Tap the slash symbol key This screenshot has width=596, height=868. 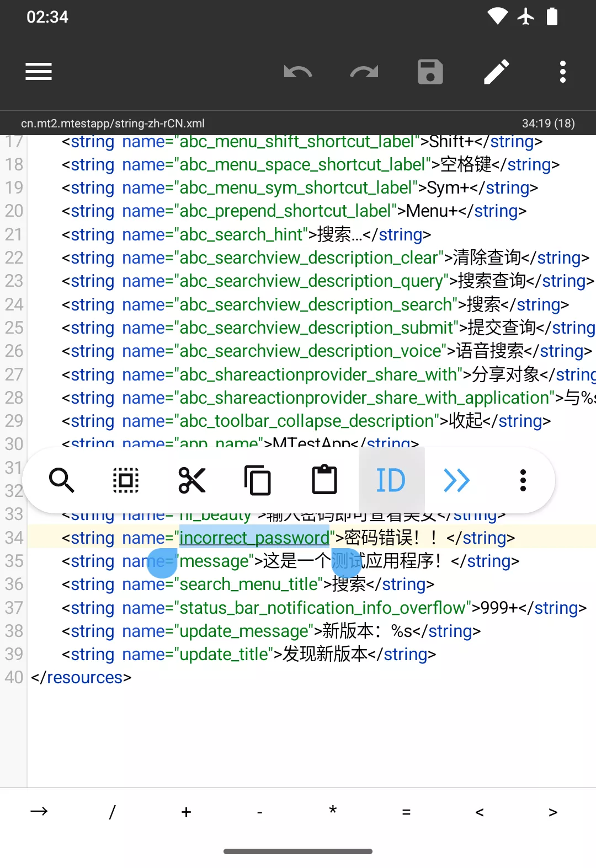click(113, 812)
